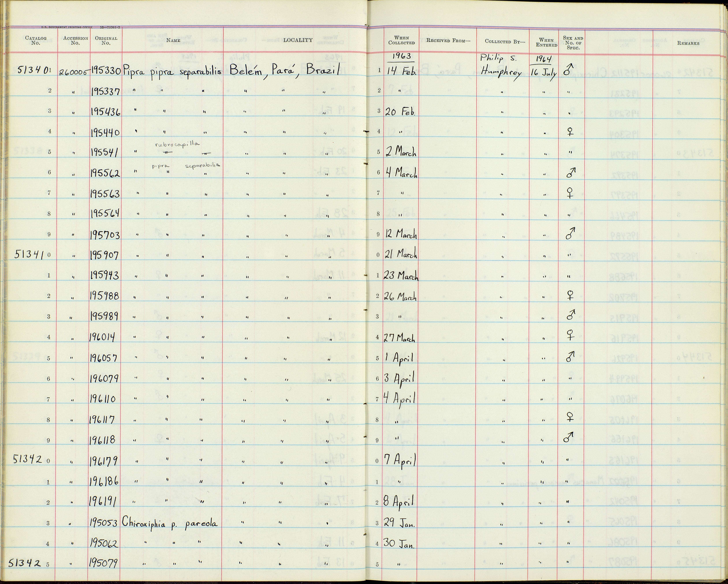This screenshot has height=584, width=728.
Task: Click the 'Sex and No. of Spec.' header
Action: 573,43
